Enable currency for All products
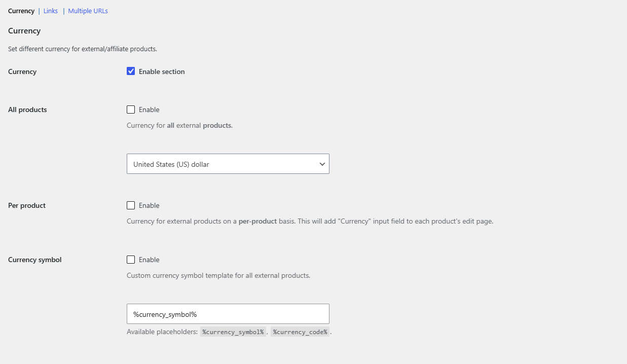This screenshot has width=627, height=364. 131,110
